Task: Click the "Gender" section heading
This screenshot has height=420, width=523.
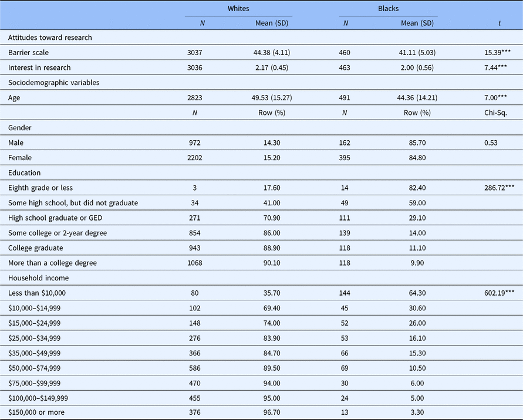Action: click(x=21, y=128)
